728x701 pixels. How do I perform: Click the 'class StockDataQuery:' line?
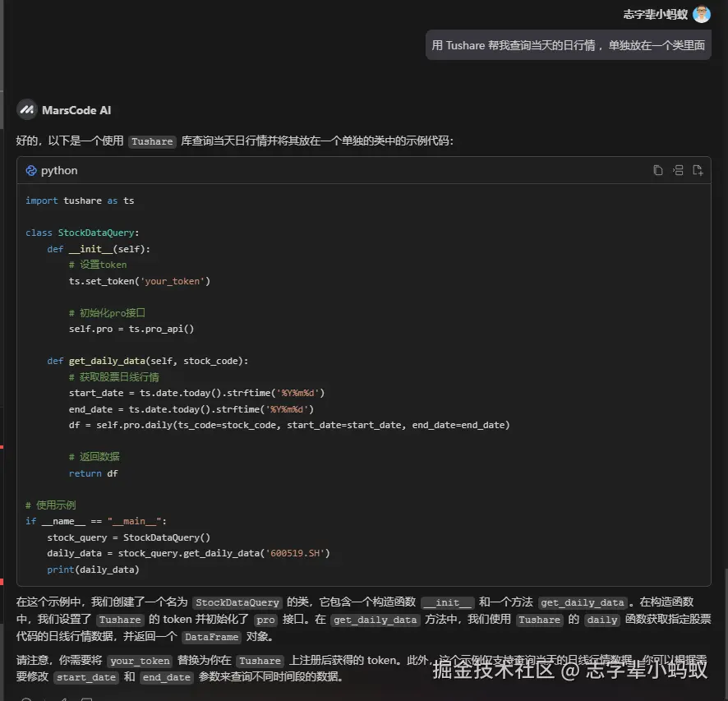pyautogui.click(x=82, y=233)
